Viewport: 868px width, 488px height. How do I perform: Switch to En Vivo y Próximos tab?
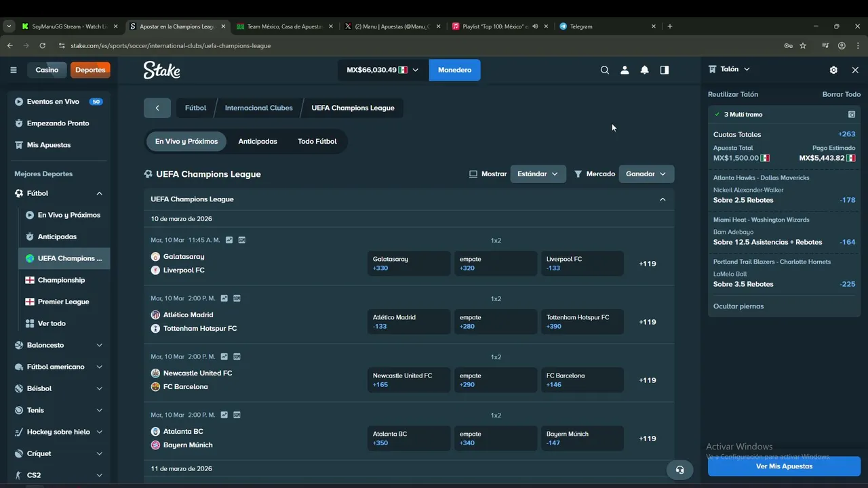[186, 142]
